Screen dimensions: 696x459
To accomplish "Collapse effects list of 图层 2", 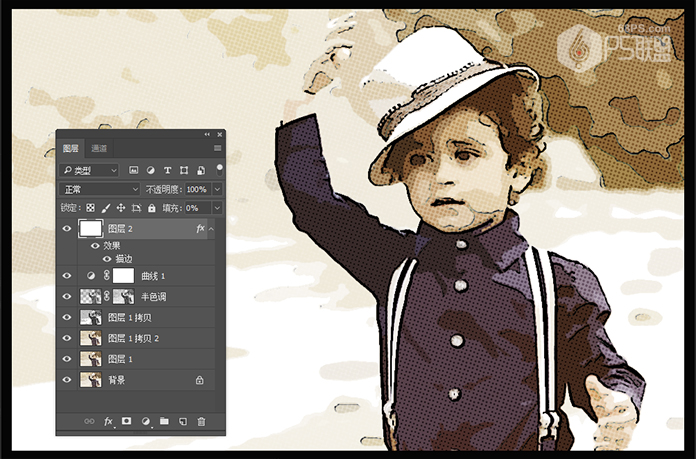I will (211, 229).
